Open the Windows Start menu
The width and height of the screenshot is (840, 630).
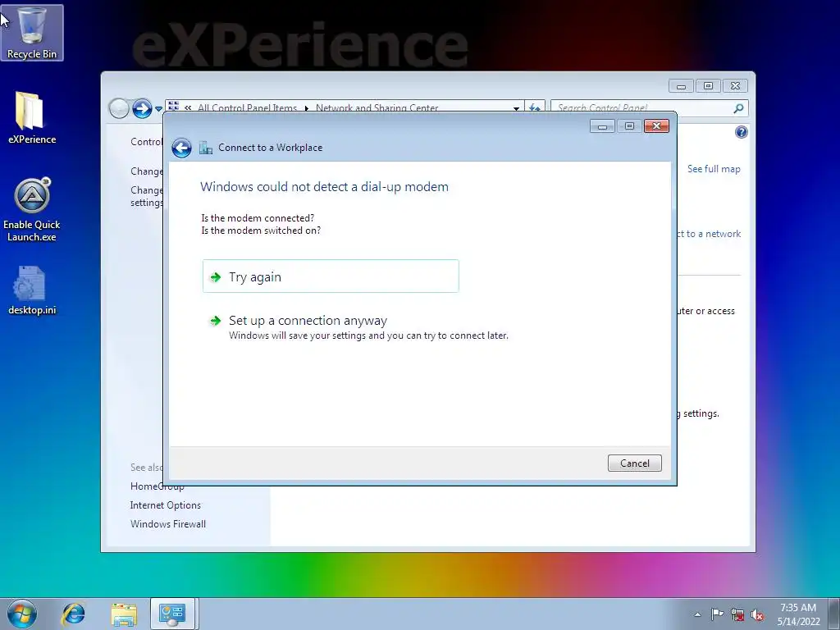pyautogui.click(x=22, y=614)
